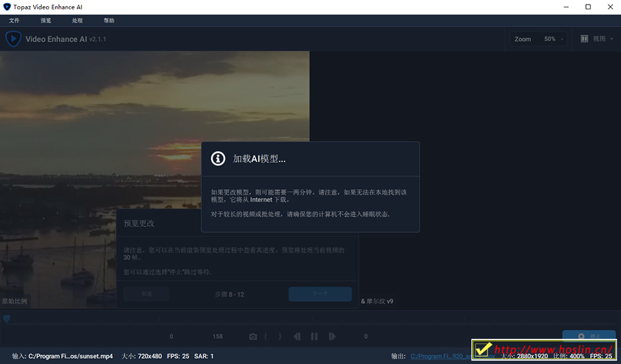Open the 帮助 menu
The image size is (621, 364).
[109, 21]
